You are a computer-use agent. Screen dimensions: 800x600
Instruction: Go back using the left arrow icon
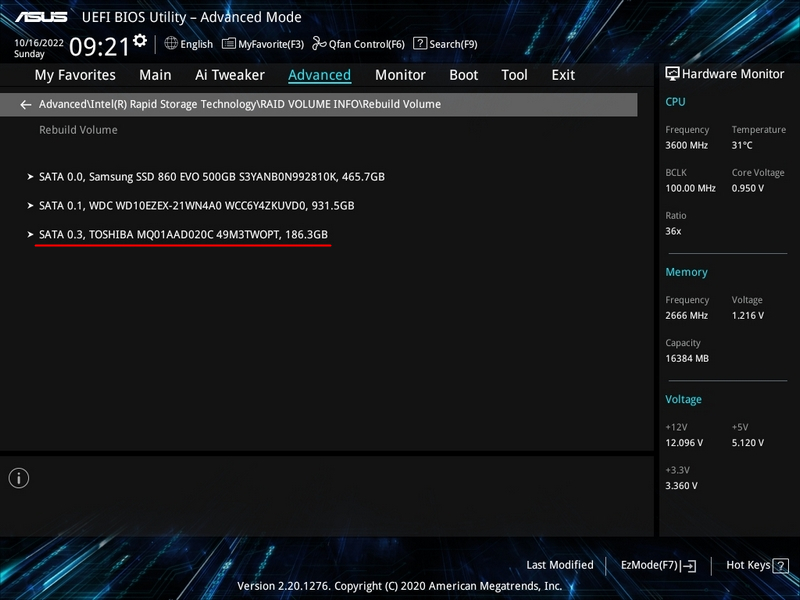[26, 105]
